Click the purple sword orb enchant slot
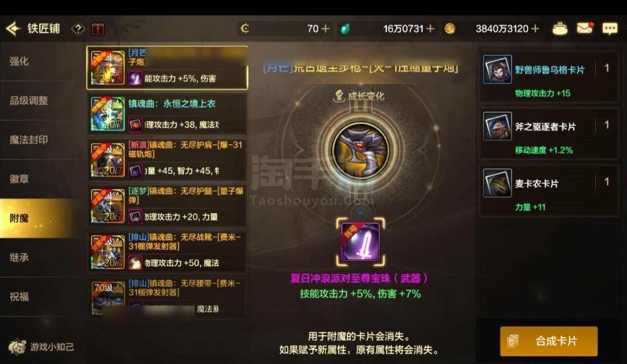This screenshot has height=364, width=627. [361, 242]
